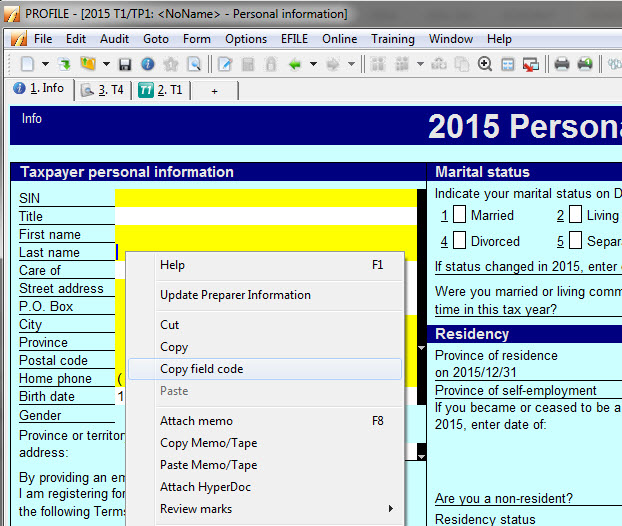This screenshot has width=622, height=526.
Task: Click the First name input field
Action: [x=266, y=234]
